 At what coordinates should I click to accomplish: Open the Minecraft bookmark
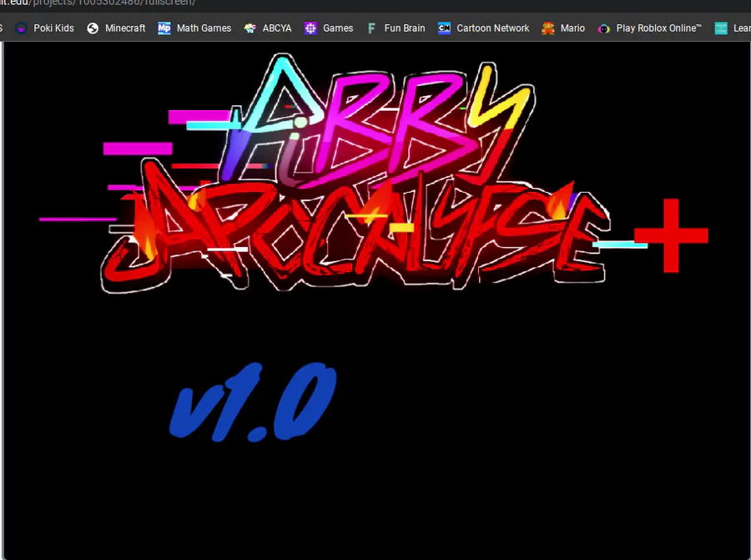pyautogui.click(x=116, y=28)
